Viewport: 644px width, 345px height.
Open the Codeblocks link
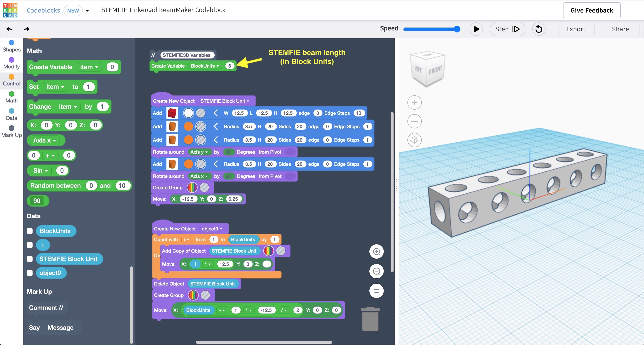(x=44, y=10)
